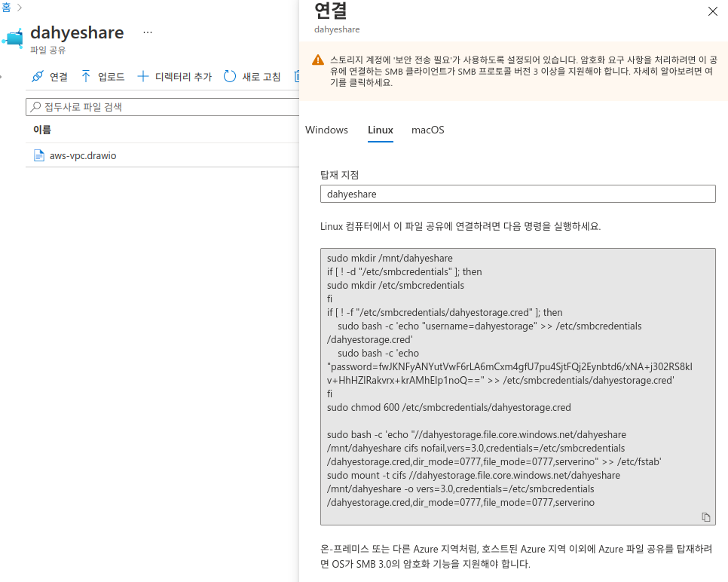Sort by the 이름 column header
The width and height of the screenshot is (728, 582).
(41, 130)
